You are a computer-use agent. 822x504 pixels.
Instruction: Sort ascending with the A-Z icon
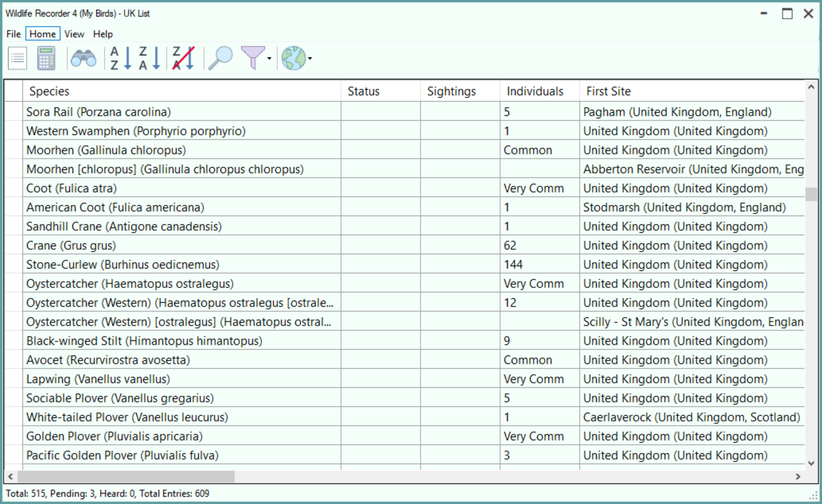coord(121,58)
